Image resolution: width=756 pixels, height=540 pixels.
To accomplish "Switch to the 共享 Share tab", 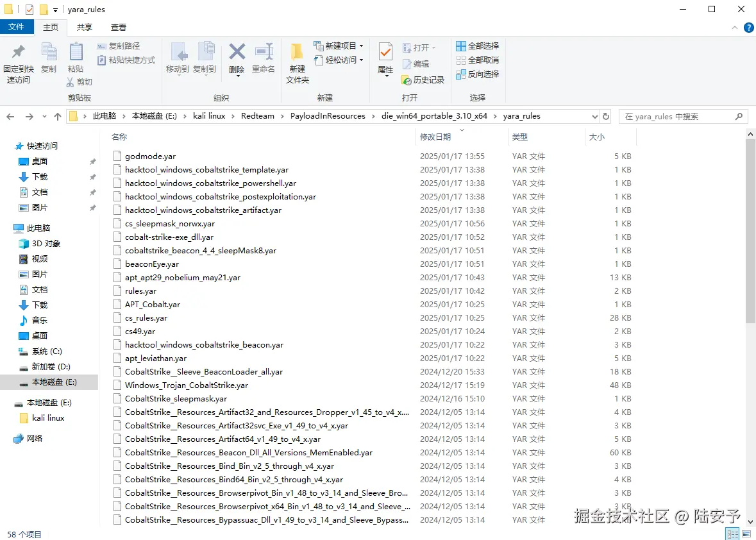I will pos(85,28).
